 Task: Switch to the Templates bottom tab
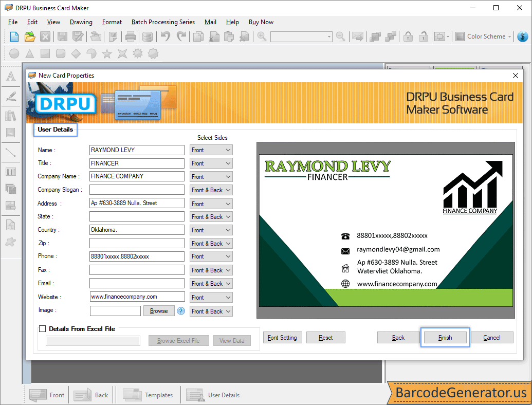[148, 395]
